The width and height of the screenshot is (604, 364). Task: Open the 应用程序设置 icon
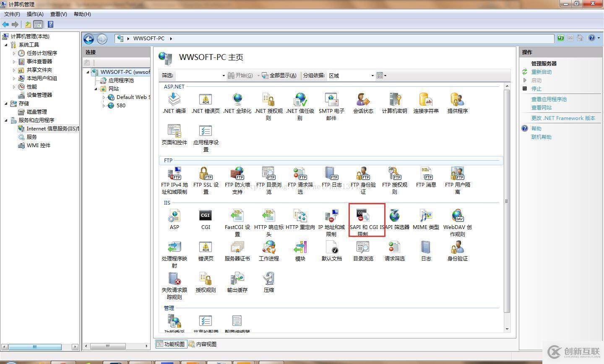pyautogui.click(x=206, y=138)
